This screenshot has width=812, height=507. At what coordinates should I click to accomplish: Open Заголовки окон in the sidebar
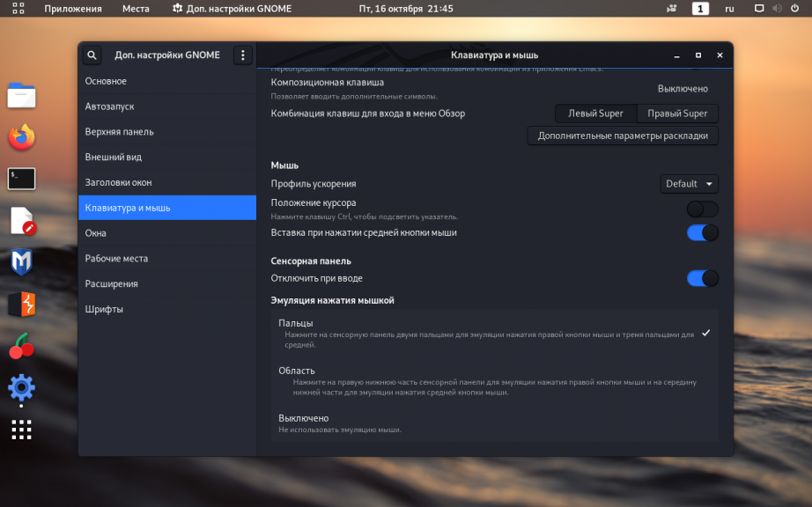pos(167,182)
